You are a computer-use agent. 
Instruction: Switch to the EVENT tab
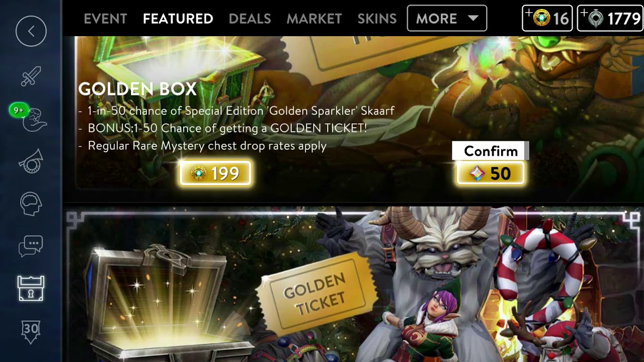tap(106, 19)
